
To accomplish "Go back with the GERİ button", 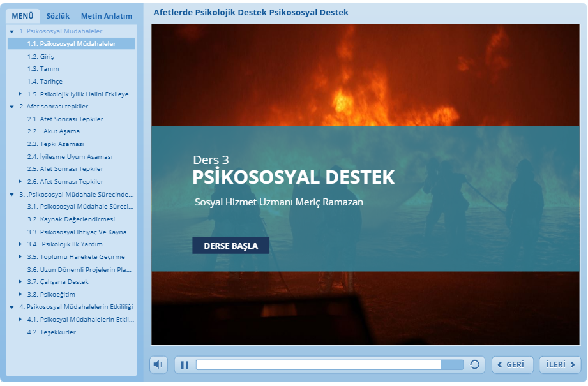I will pyautogui.click(x=512, y=365).
